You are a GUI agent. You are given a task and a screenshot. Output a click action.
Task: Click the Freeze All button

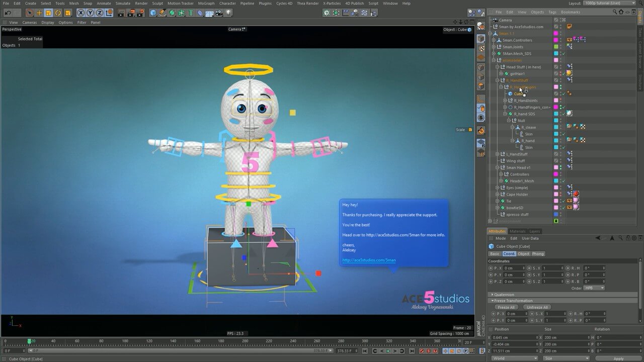coord(506,307)
